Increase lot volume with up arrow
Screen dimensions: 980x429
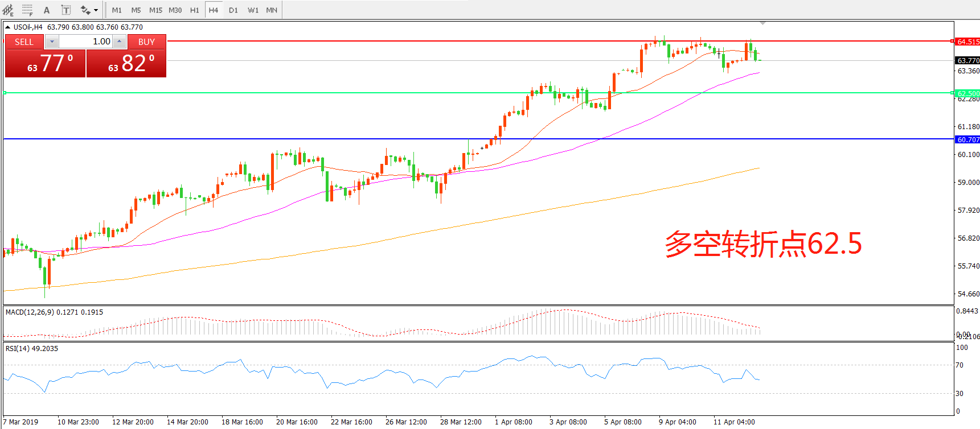click(119, 42)
